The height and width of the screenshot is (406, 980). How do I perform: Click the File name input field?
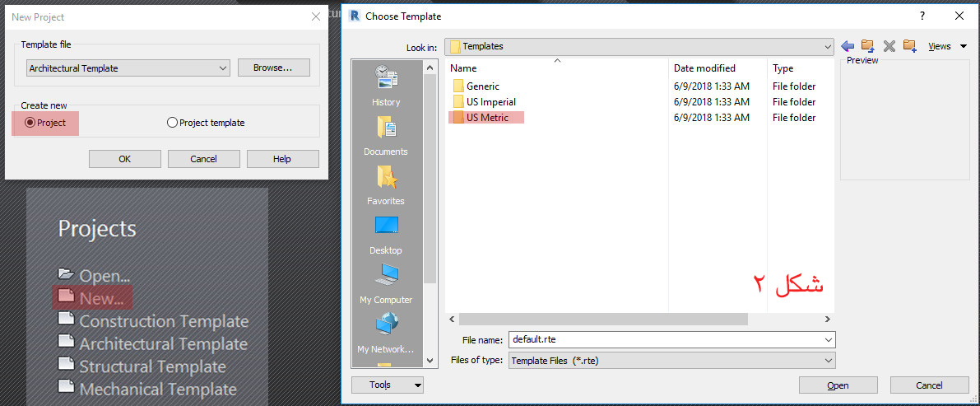pos(665,339)
